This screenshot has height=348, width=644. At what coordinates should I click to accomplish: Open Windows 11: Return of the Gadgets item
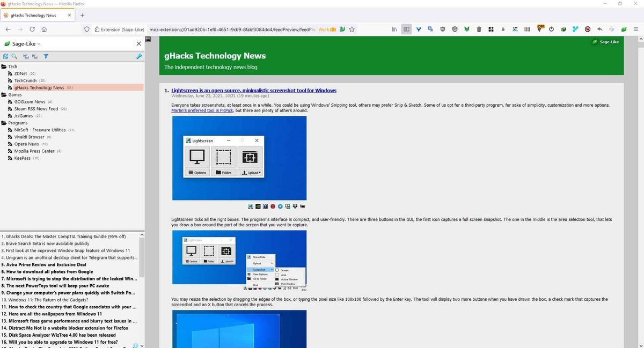pos(45,300)
